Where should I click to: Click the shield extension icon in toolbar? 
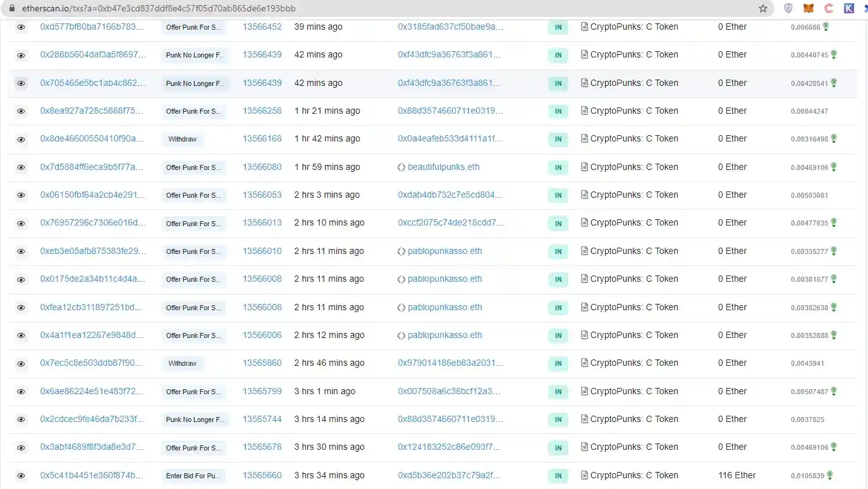pos(788,8)
